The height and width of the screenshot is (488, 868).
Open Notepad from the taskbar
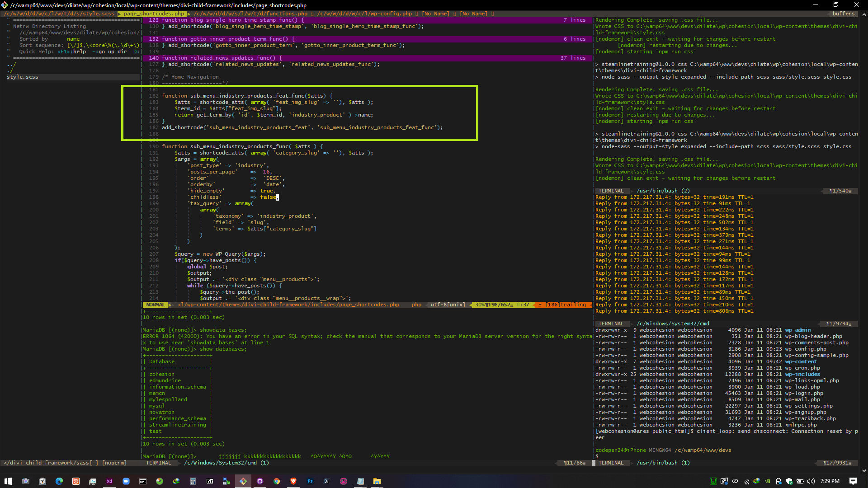[360, 481]
